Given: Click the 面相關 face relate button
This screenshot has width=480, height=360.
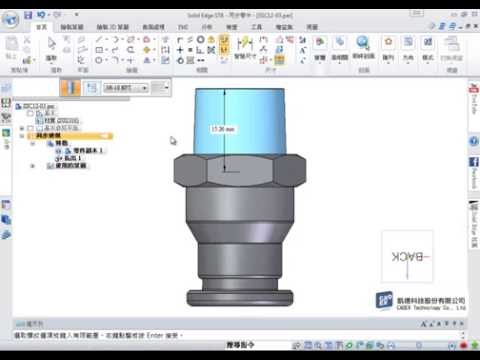Looking at the screenshot, I should coord(340,49).
